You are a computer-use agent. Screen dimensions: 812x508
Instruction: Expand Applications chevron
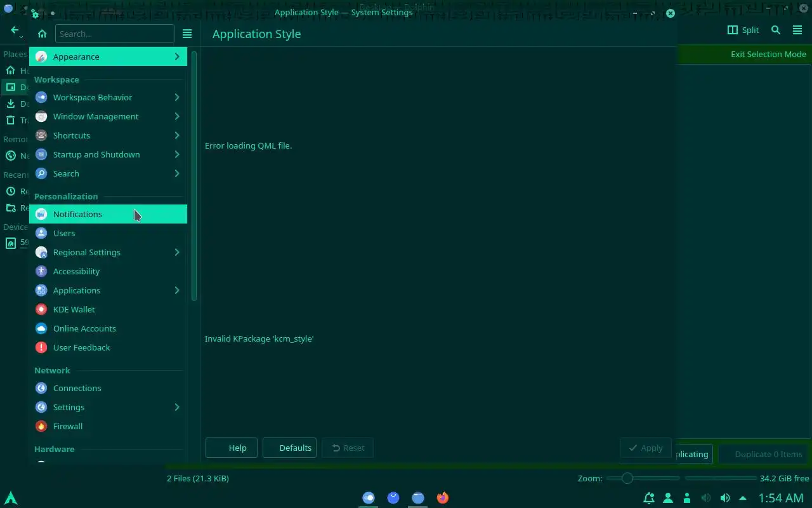(x=177, y=290)
